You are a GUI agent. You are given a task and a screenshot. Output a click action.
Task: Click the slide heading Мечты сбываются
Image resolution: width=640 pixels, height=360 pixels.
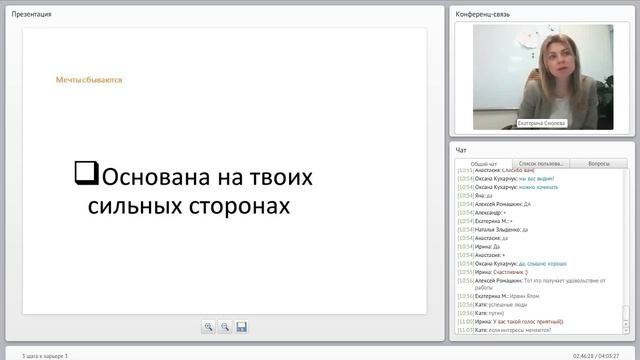click(89, 80)
